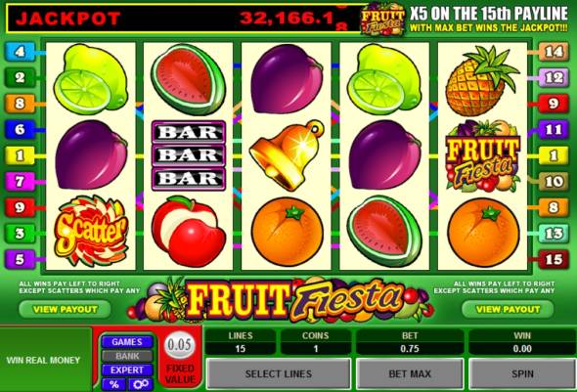Click the pineapple symbol on the fifth reel
This screenshot has width=577, height=392.
(482, 80)
